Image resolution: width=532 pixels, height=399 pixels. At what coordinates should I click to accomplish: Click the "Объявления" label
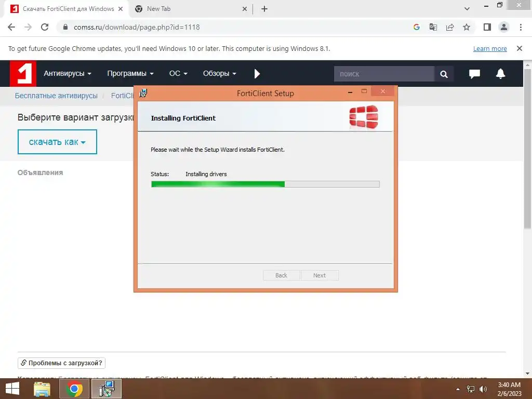pyautogui.click(x=41, y=172)
